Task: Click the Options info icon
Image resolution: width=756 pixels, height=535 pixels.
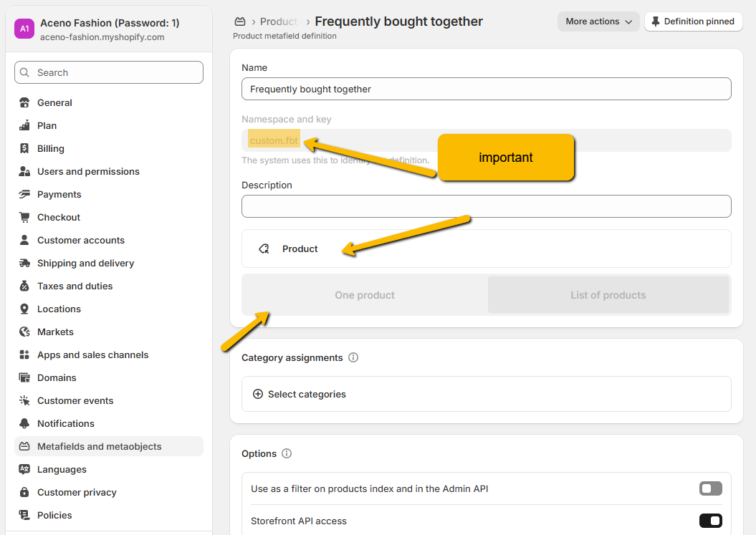Action: pos(287,453)
